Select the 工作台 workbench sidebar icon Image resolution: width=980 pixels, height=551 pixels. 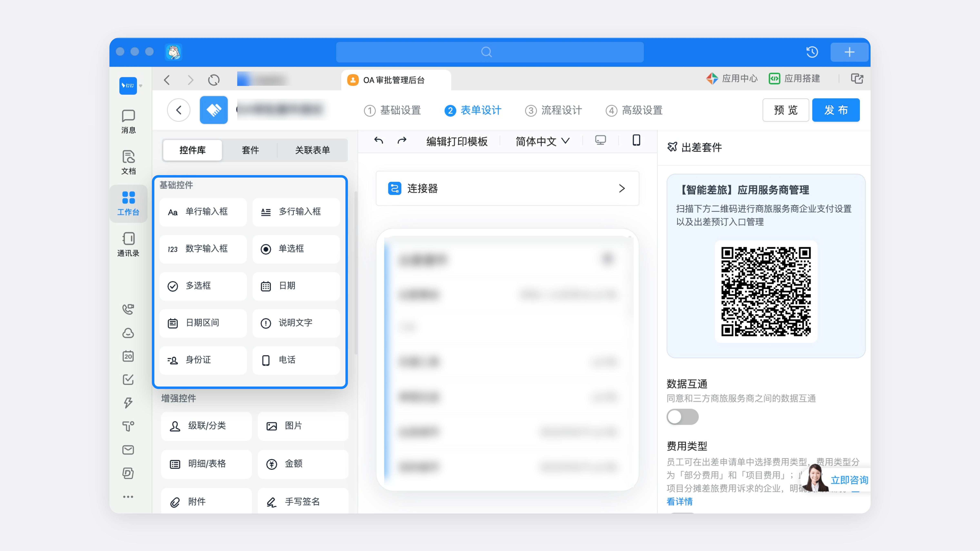(128, 203)
